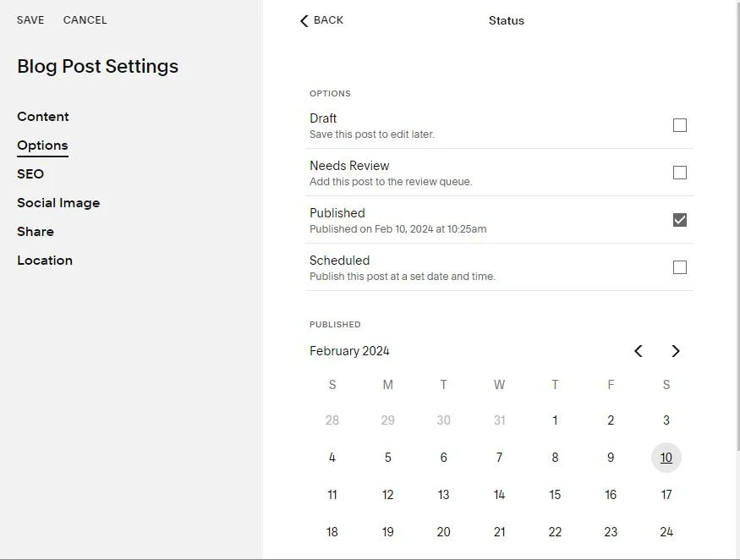This screenshot has height=560, width=740.
Task: Pick February 15 on the calendar
Action: coord(555,495)
